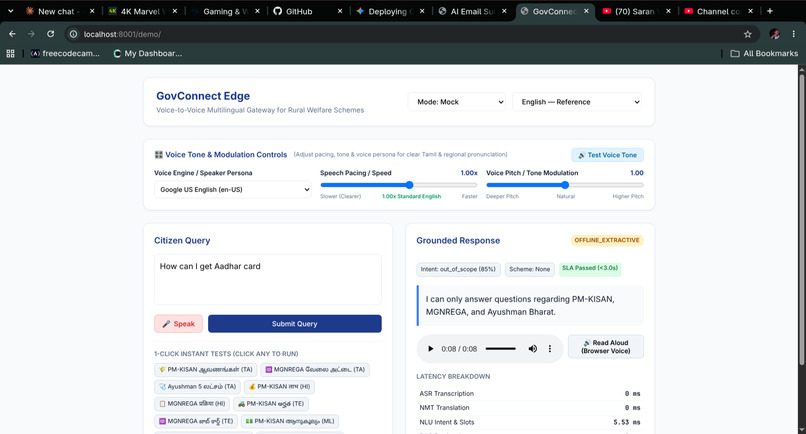The height and width of the screenshot is (434, 806).
Task: Click the GovConnect Edge title
Action: pos(203,96)
